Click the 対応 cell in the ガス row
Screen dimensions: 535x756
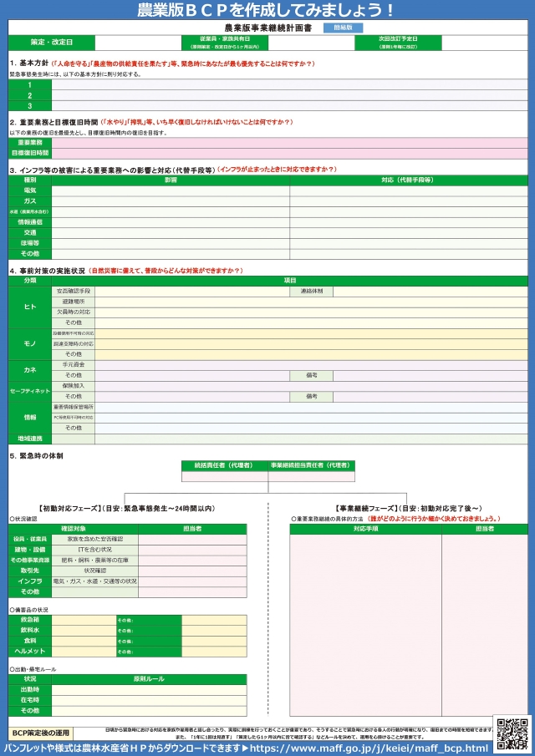click(x=409, y=201)
